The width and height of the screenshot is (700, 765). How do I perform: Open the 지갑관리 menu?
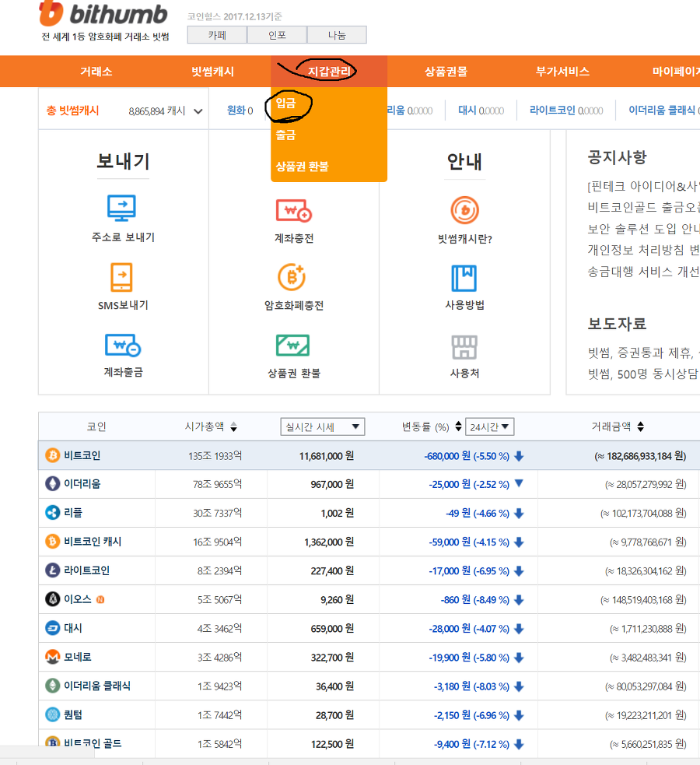pyautogui.click(x=331, y=71)
